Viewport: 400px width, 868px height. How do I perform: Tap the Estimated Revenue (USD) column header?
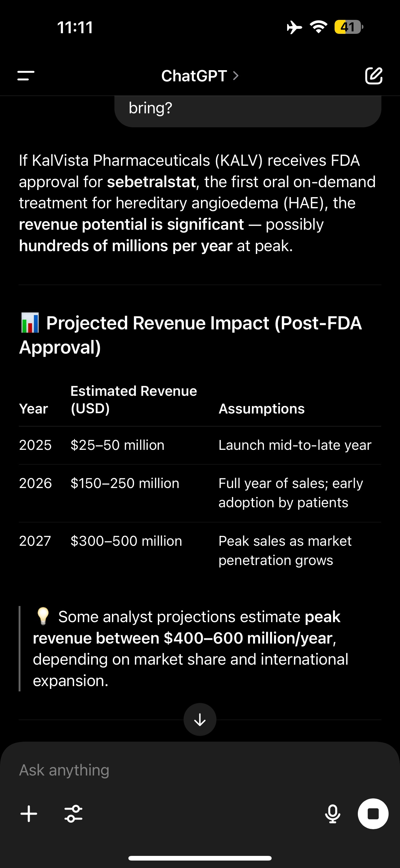coord(134,400)
